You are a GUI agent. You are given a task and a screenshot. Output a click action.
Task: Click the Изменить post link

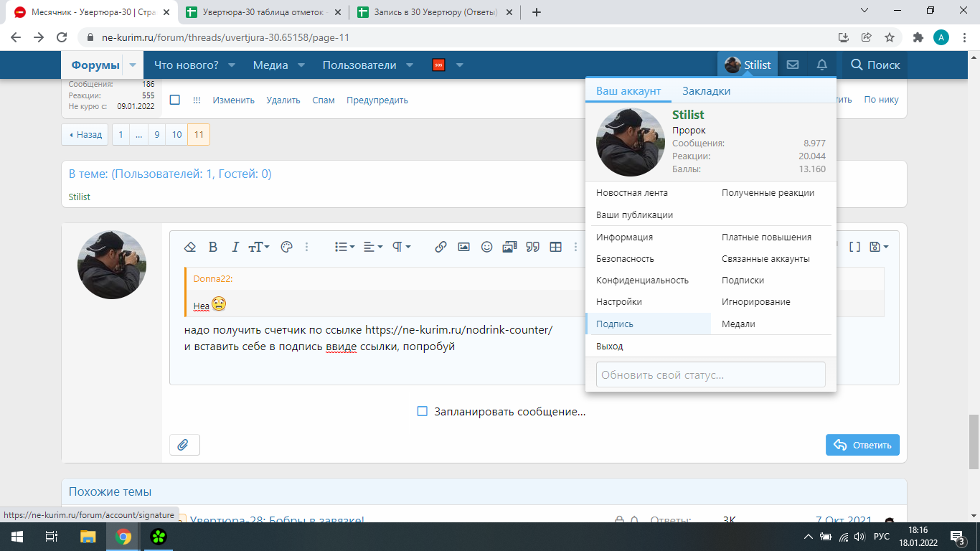(x=234, y=100)
